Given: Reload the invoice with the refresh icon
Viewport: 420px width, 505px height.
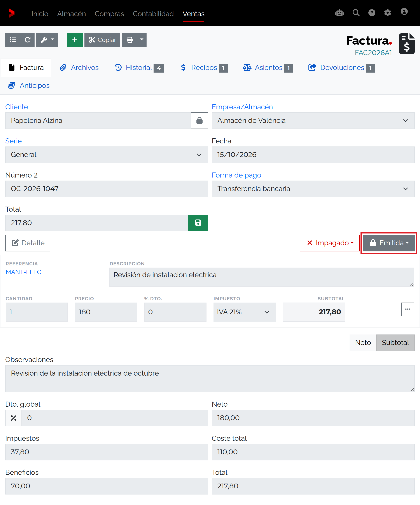Looking at the screenshot, I should [x=27, y=40].
